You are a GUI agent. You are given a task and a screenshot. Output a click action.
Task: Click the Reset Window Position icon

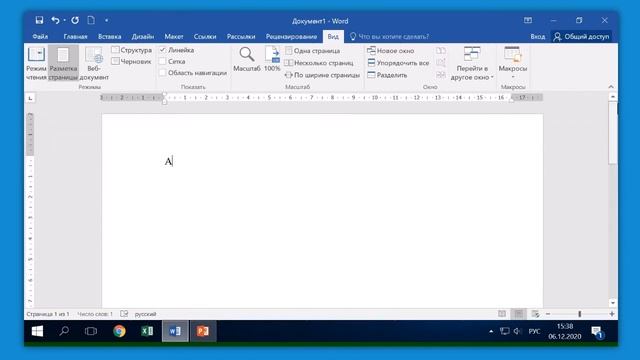point(441,75)
